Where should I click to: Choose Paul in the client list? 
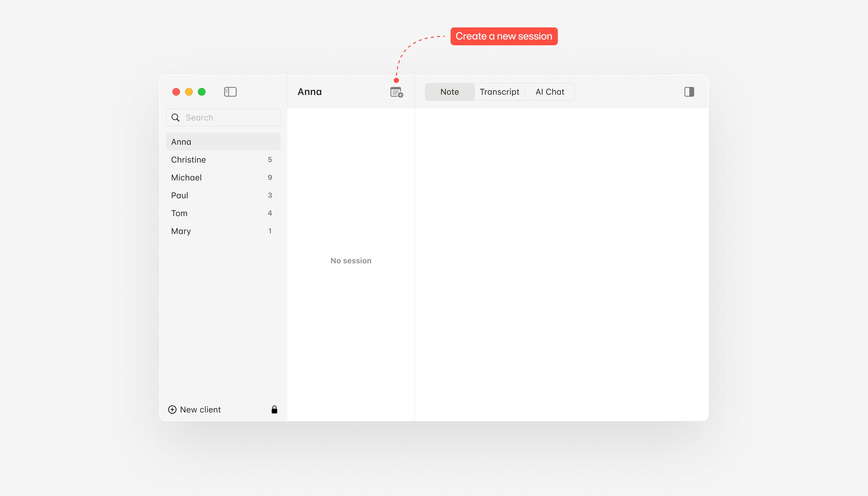(x=223, y=195)
